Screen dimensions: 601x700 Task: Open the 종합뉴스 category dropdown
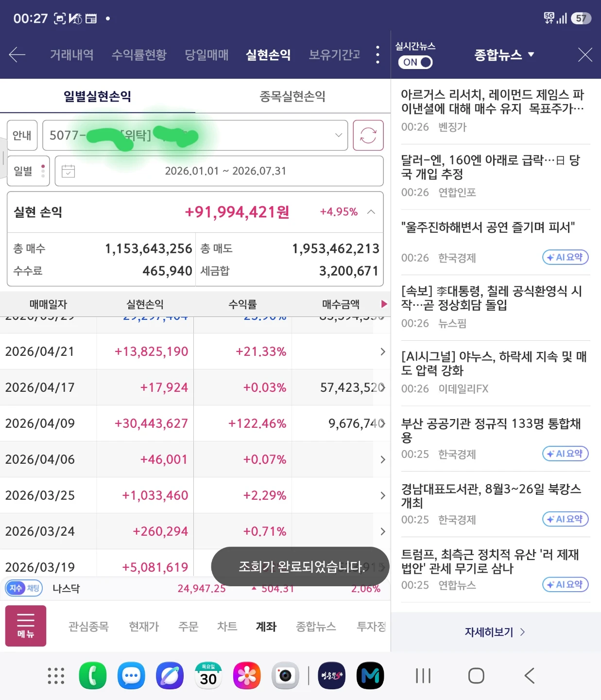504,54
